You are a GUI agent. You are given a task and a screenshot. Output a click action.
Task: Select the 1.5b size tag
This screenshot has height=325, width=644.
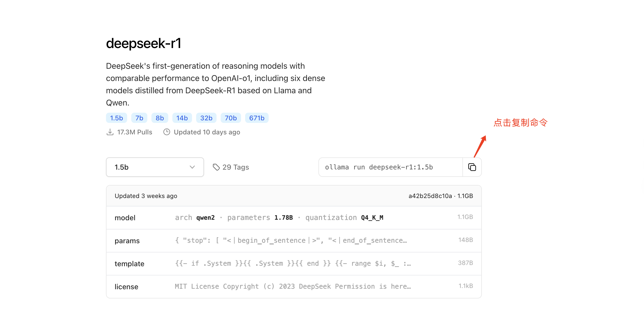tap(116, 118)
